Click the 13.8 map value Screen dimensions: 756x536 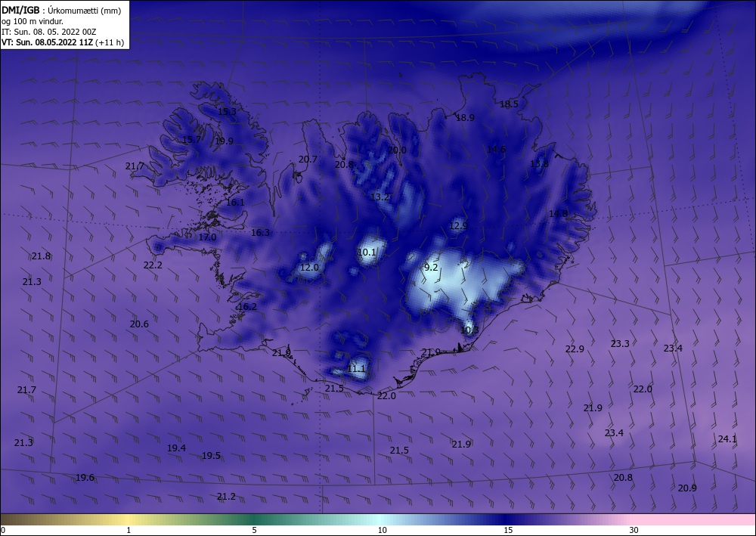540,163
